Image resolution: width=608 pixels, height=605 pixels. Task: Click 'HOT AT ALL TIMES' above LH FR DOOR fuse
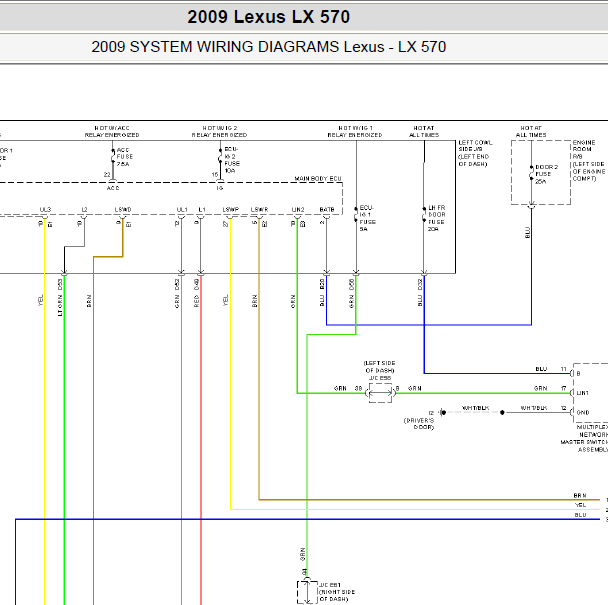424,131
